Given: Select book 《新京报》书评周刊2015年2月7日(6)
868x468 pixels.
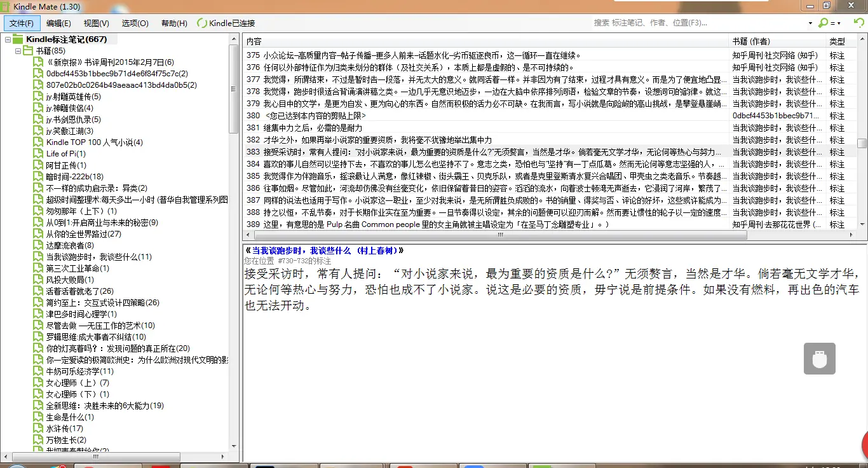Looking at the screenshot, I should click(110, 62).
